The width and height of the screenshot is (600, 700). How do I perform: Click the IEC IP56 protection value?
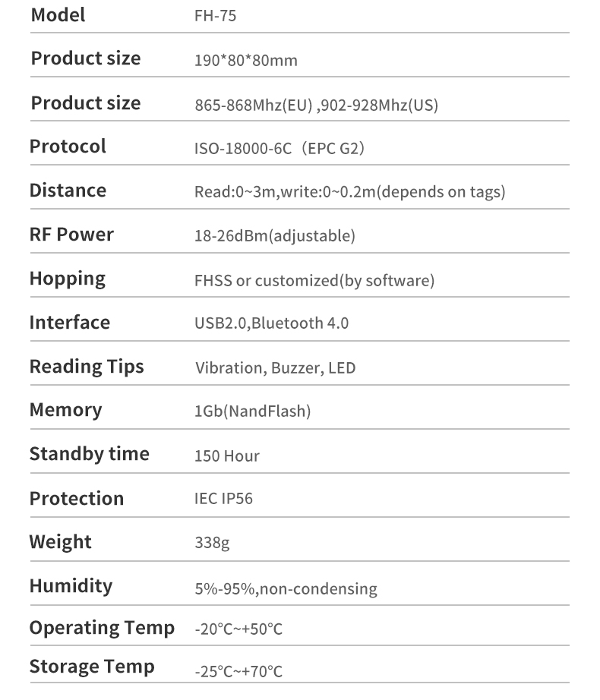pyautogui.click(x=223, y=498)
